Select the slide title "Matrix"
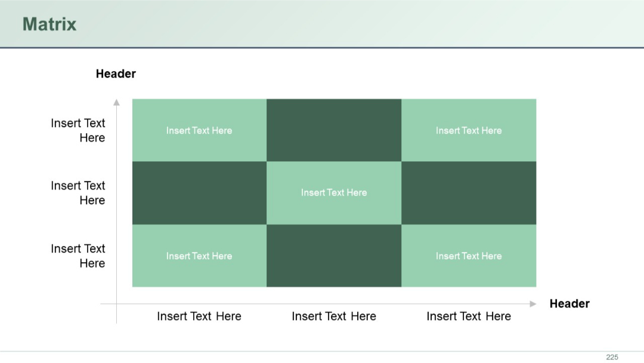 tap(49, 24)
